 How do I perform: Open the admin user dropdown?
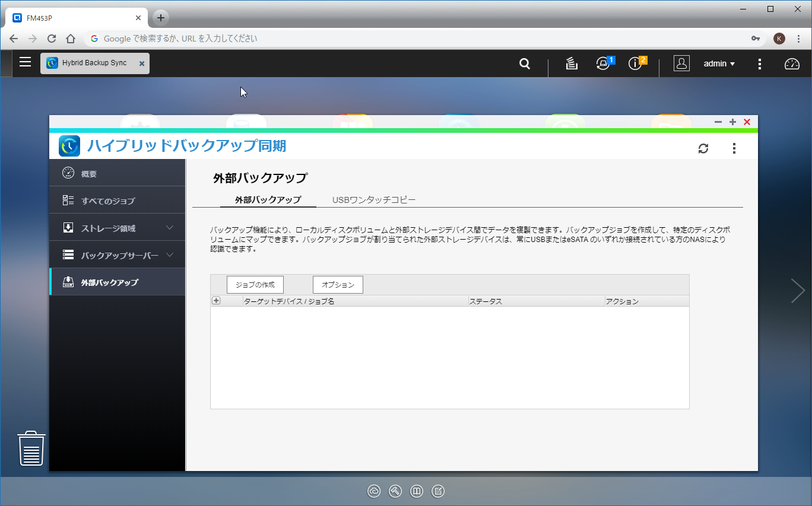coord(719,64)
